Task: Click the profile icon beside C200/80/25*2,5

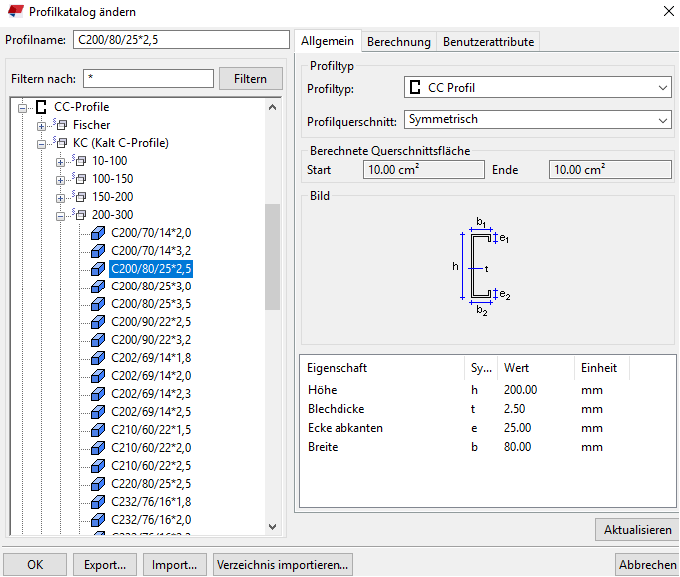Action: 98,269
